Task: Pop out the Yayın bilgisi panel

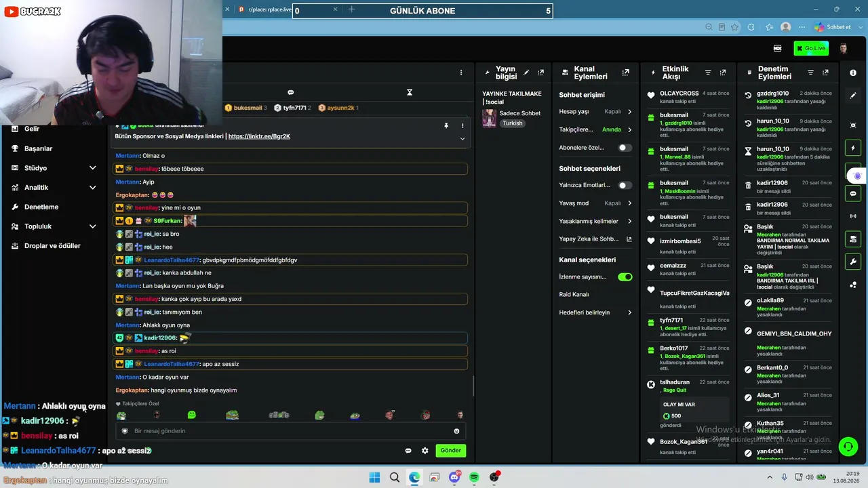Action: [x=540, y=73]
